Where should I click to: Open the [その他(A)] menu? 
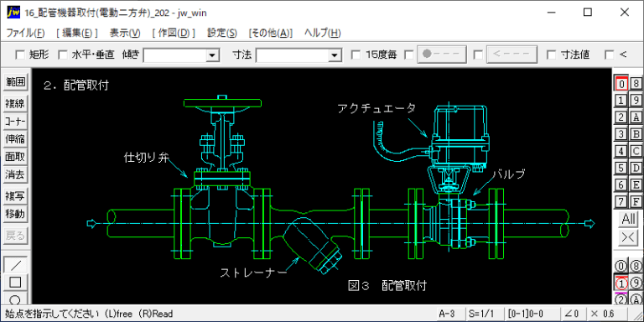pyautogui.click(x=271, y=34)
